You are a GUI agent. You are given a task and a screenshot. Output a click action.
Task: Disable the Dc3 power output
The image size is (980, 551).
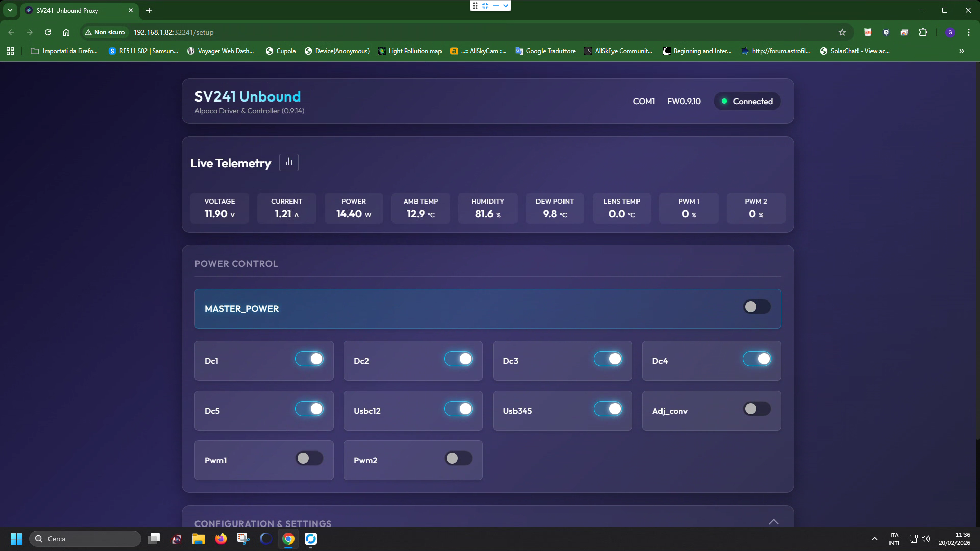click(x=608, y=359)
